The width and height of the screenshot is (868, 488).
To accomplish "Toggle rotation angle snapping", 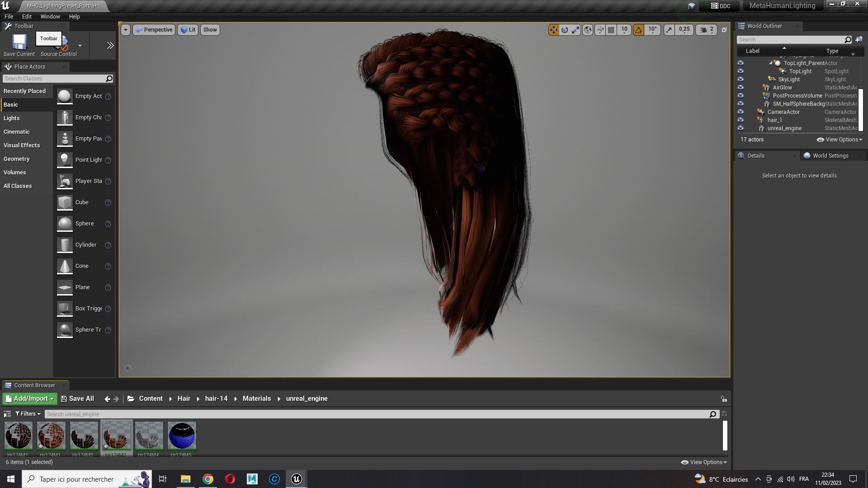I will 638,30.
